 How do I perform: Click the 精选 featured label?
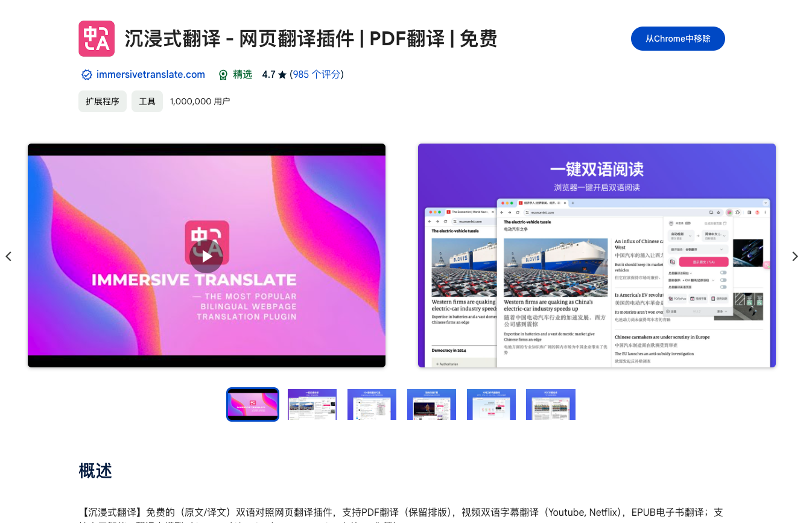point(243,75)
